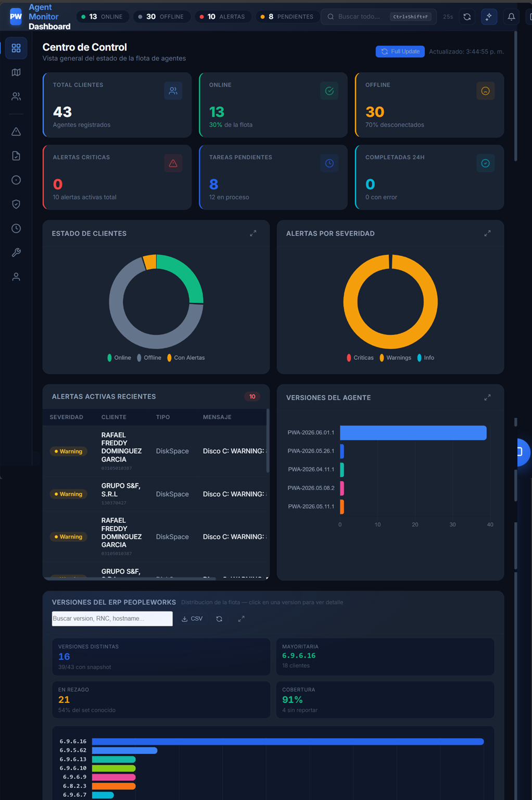This screenshot has height=800, width=532.
Task: Click the sparkle assistant icon in header
Action: [x=489, y=17]
